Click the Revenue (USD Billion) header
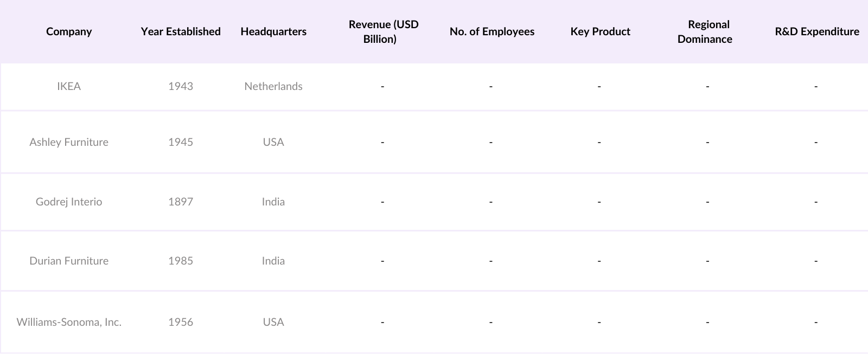 click(383, 31)
